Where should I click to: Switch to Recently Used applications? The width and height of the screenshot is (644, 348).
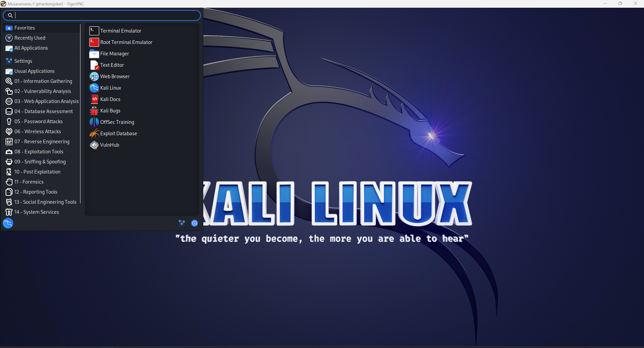30,38
